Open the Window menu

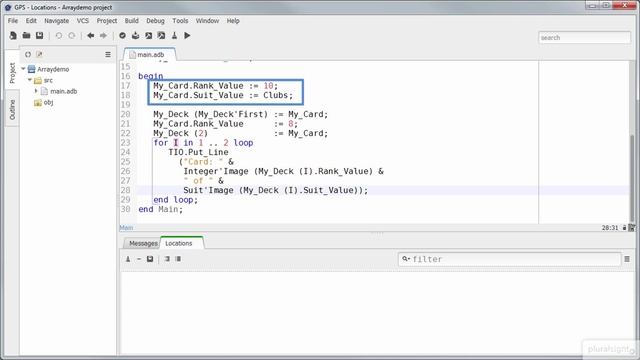click(207, 20)
